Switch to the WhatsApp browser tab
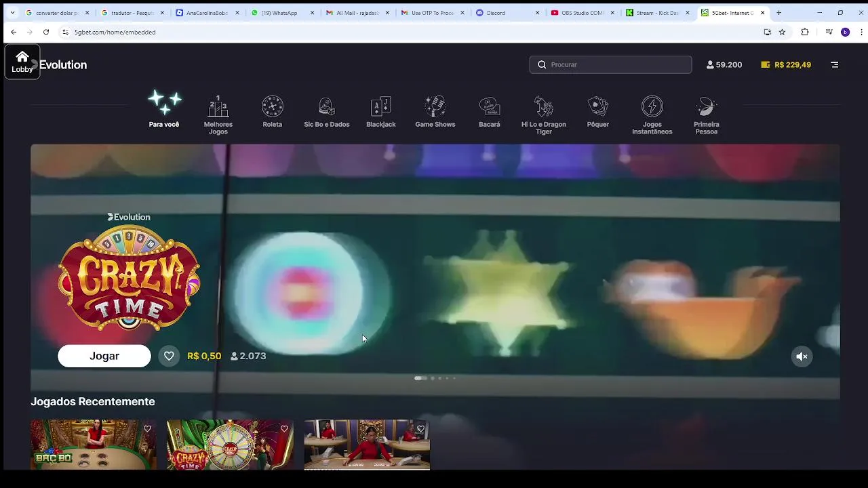 point(281,13)
